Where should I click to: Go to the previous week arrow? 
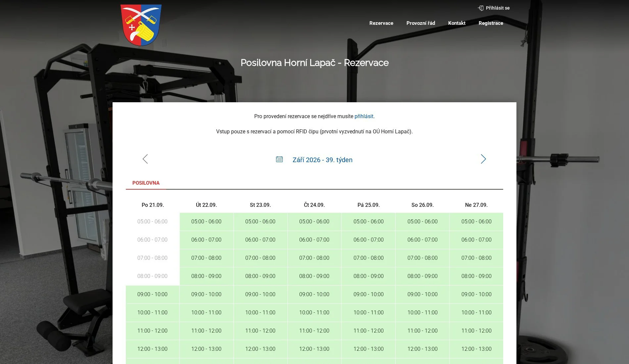point(145,159)
